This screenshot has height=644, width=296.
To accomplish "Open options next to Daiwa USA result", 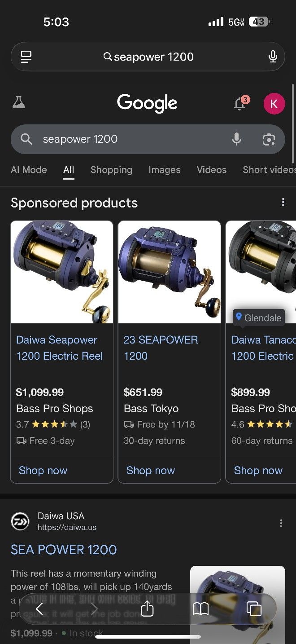I will pos(280,523).
